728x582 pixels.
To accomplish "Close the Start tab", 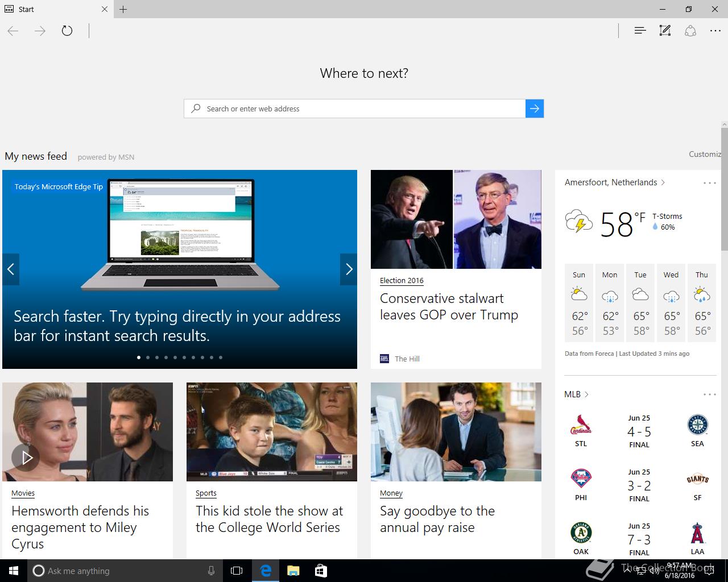I will pos(105,9).
